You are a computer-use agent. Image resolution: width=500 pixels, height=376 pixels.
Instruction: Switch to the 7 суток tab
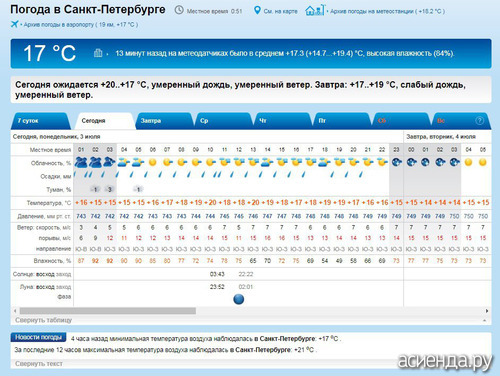pos(41,121)
